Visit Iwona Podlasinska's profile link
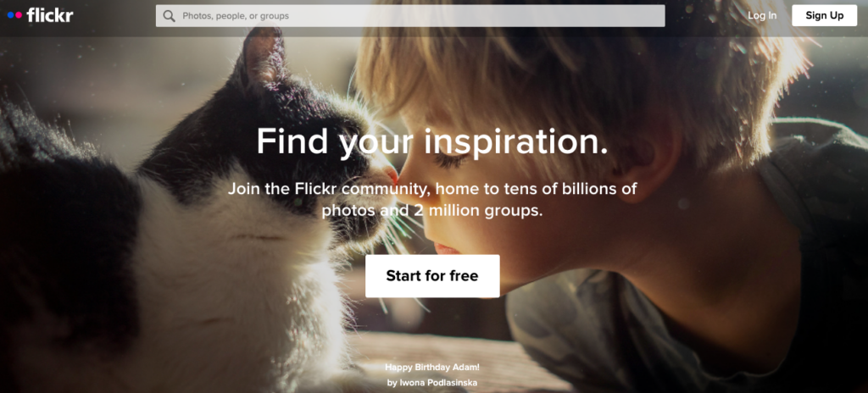The height and width of the screenshot is (393, 868). coord(438,383)
